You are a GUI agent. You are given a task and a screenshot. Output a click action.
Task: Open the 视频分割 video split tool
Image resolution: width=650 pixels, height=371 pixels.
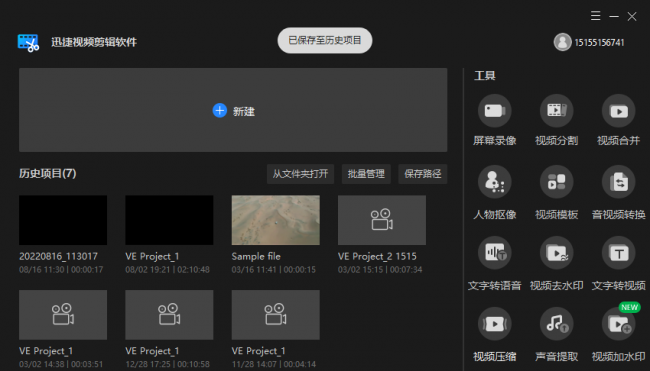556,111
